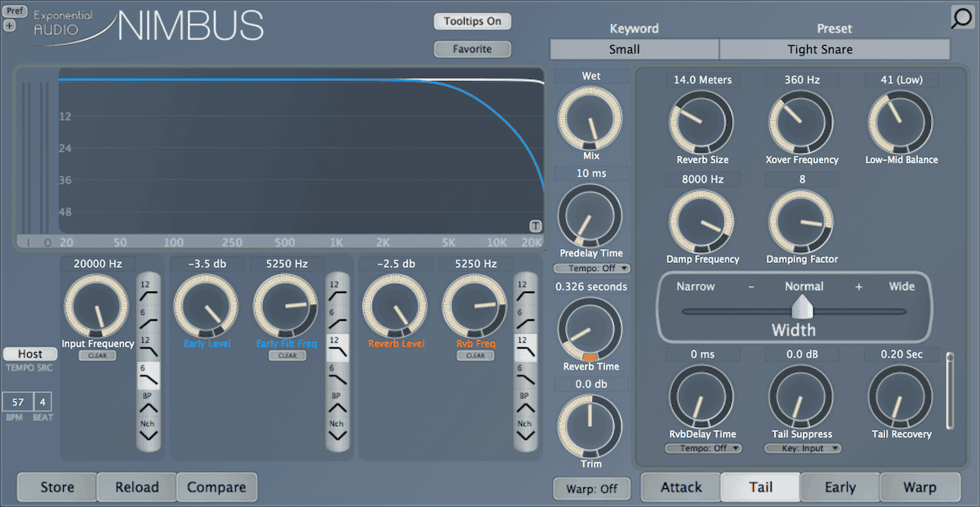980x507 pixels.
Task: Toggle the Tooltips On button
Action: click(x=472, y=21)
